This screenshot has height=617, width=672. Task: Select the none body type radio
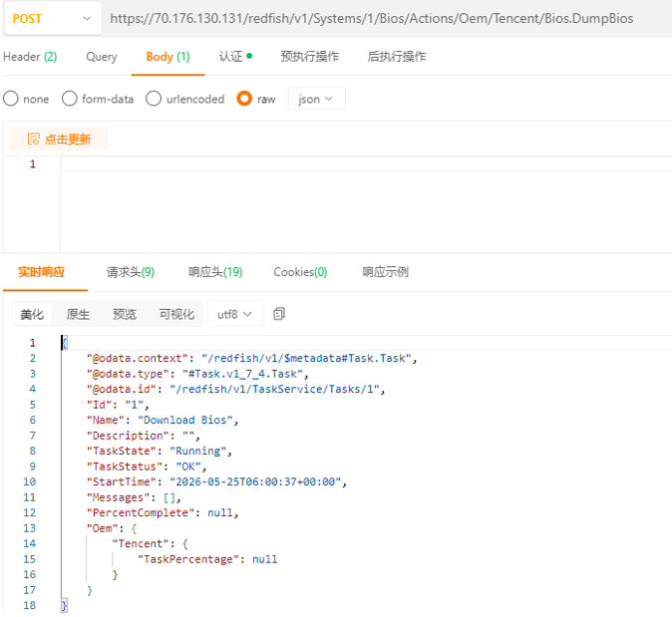[x=11, y=99]
